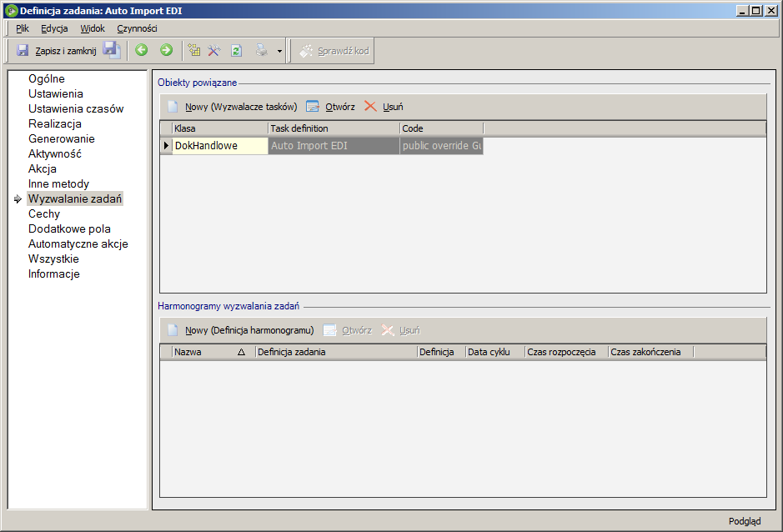Sort by Definicja column header
Screen dimensions: 783x532
441,352
